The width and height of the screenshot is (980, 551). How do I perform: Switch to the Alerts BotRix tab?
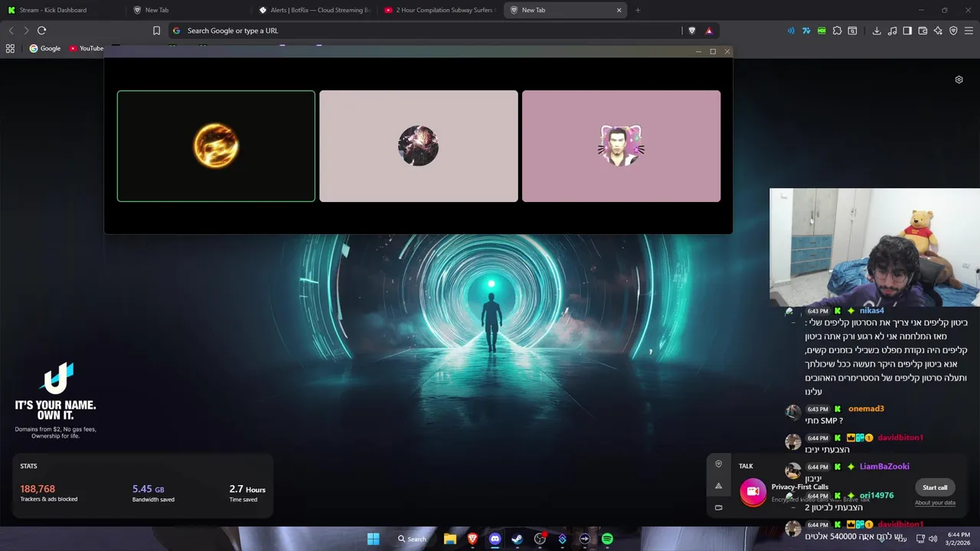pyautogui.click(x=313, y=10)
